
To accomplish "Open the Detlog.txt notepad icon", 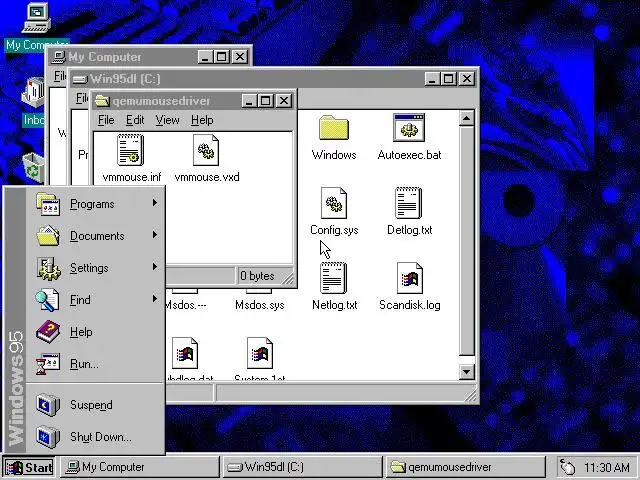I will coord(408,203).
